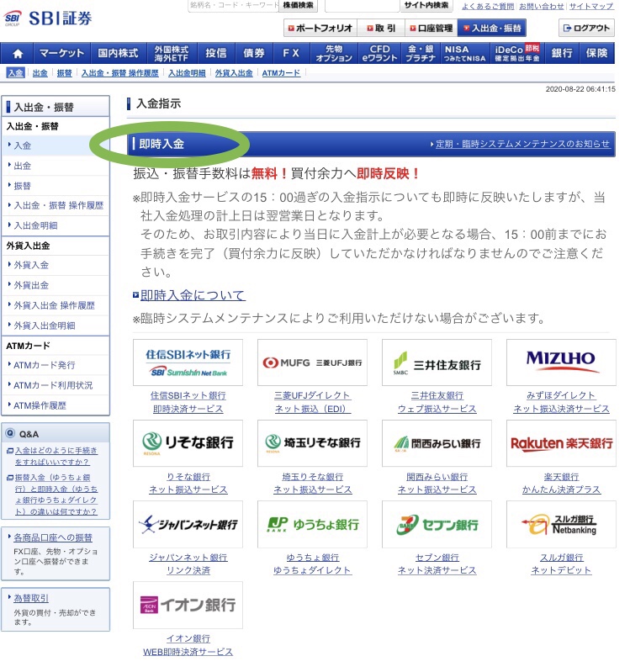This screenshot has height=672, width=630.
Task: Click the SBI証券 logo
Action: click(x=48, y=19)
